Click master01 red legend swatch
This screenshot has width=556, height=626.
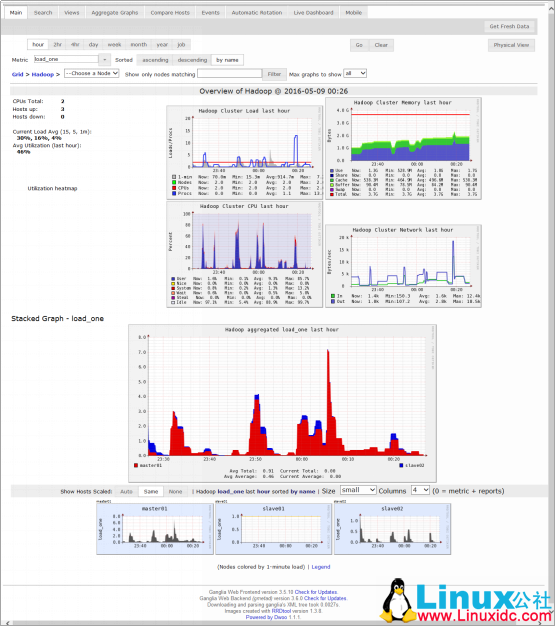[136, 466]
